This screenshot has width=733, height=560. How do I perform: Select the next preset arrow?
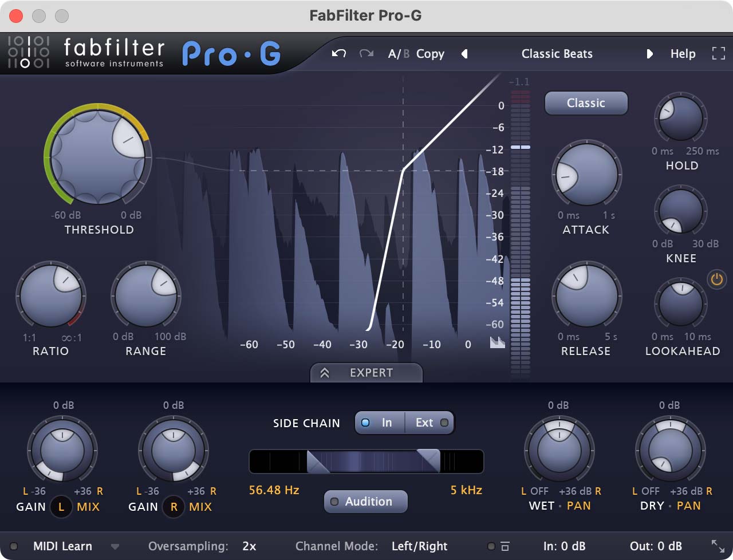click(649, 54)
